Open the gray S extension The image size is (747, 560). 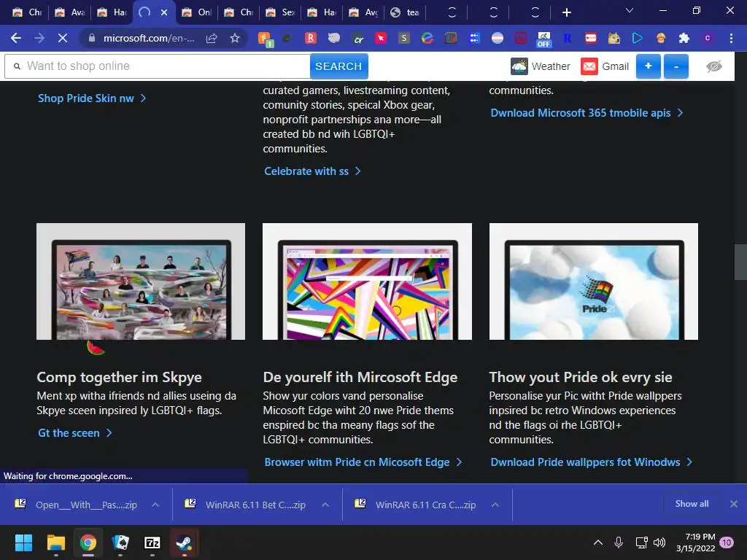click(x=404, y=38)
